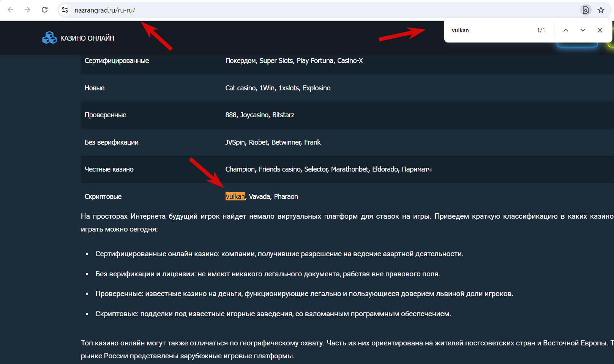Click paragraph starting На просторах Интернета
Viewport: 614px width, 364px height.
pos(347,223)
